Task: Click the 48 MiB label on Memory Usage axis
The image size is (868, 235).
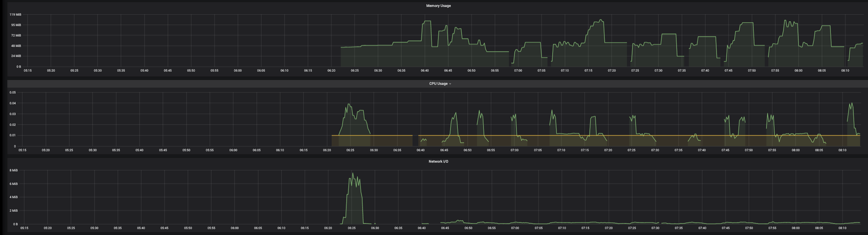Action: (16, 46)
